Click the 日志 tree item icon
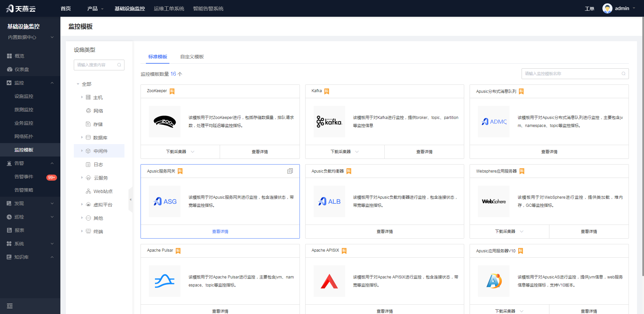 [88, 165]
